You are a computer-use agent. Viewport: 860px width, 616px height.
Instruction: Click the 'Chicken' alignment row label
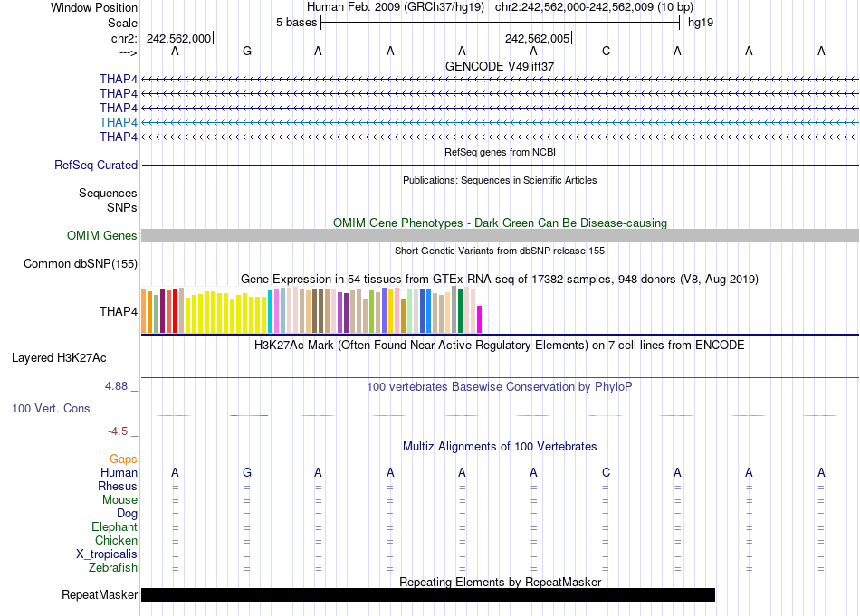tap(116, 540)
